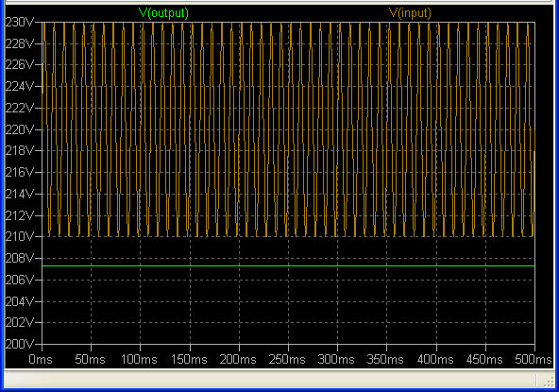Click the 350ms time axis label

(385, 359)
